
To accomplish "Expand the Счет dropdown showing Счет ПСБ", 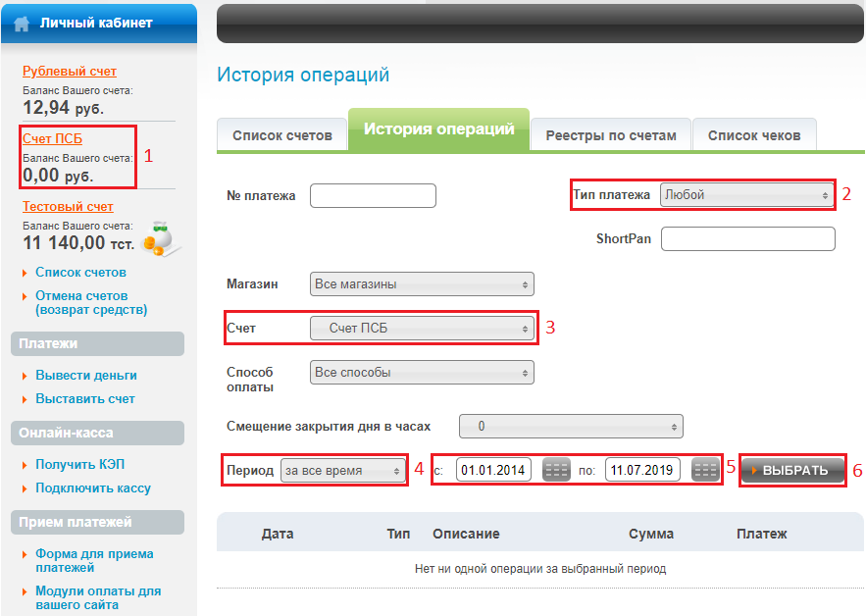I will click(422, 329).
